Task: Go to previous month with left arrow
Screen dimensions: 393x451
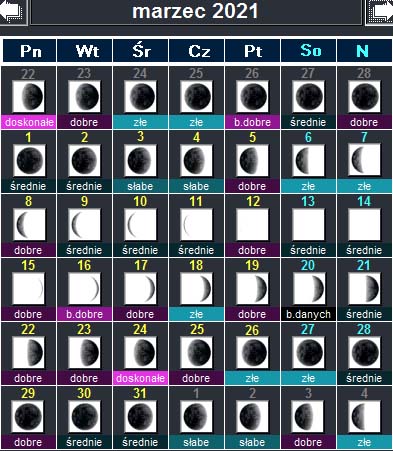Action: point(13,12)
